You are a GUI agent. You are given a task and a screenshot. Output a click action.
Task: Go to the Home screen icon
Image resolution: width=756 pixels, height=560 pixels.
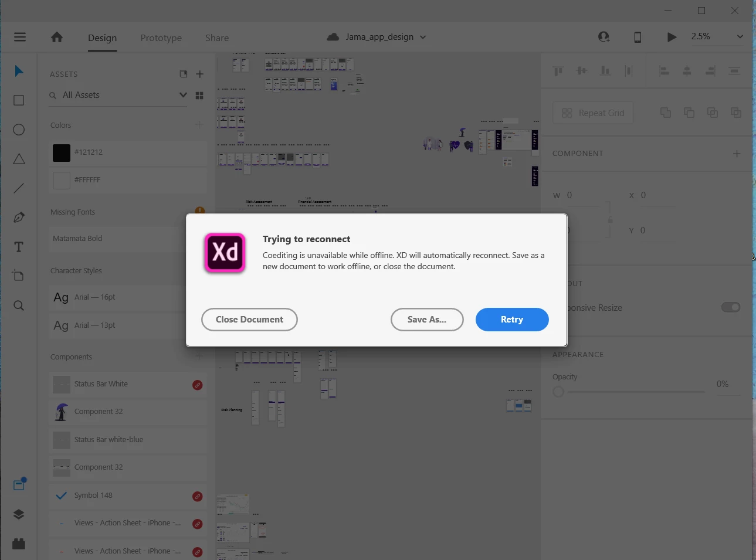click(x=57, y=37)
